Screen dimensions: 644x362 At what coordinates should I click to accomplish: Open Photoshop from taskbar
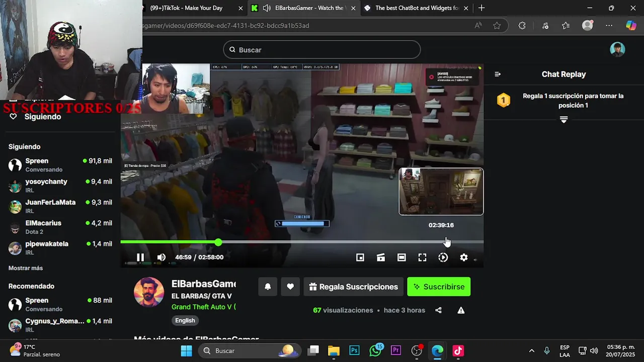coord(355,350)
